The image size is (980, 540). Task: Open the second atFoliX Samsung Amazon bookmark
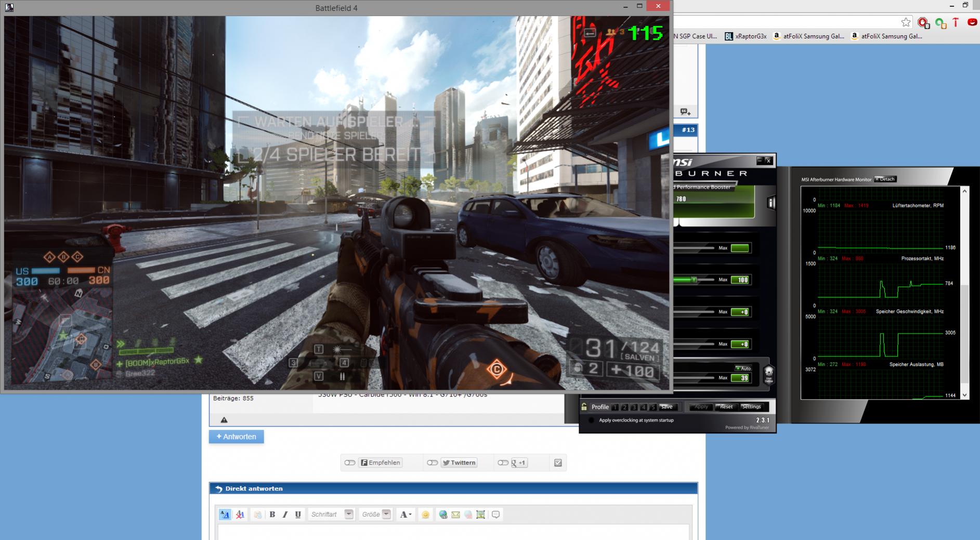coord(886,36)
